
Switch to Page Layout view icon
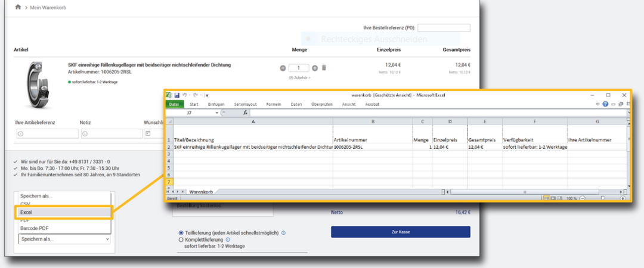[x=553, y=198]
